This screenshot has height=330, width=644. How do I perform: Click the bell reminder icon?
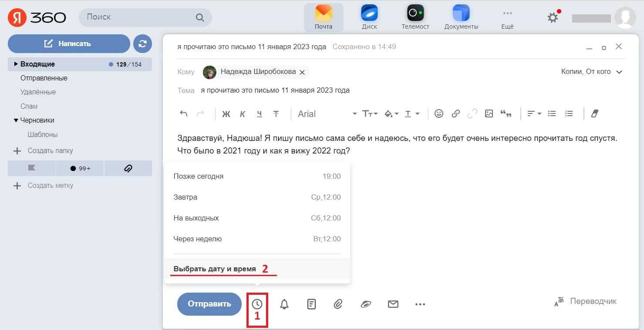pos(284,304)
